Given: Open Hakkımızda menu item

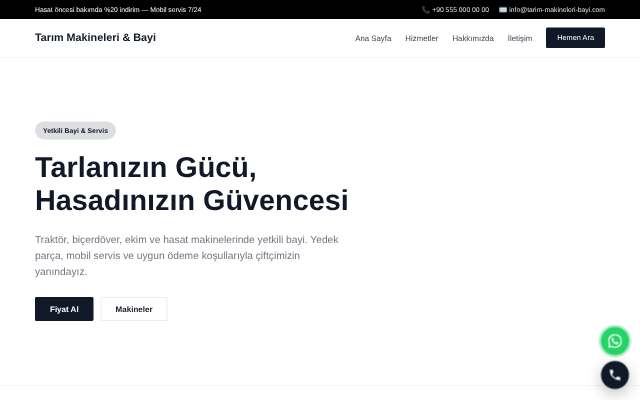Looking at the screenshot, I should 473,38.
